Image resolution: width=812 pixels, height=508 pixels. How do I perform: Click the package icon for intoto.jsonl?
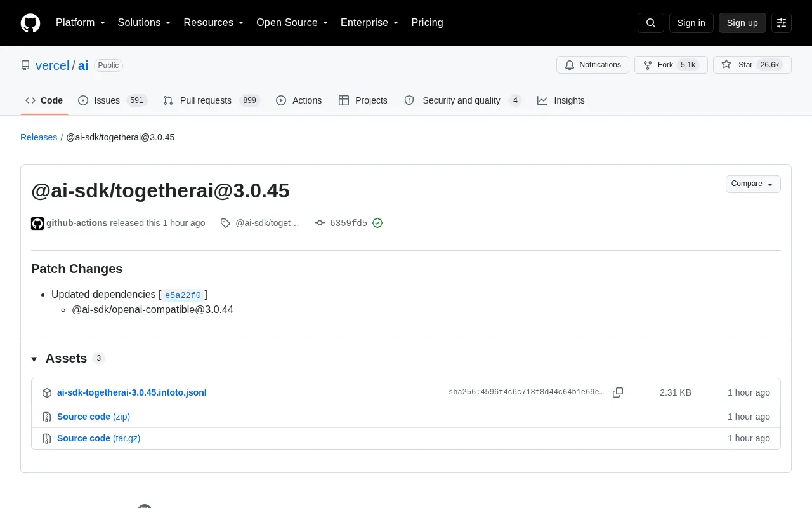coord(47,393)
